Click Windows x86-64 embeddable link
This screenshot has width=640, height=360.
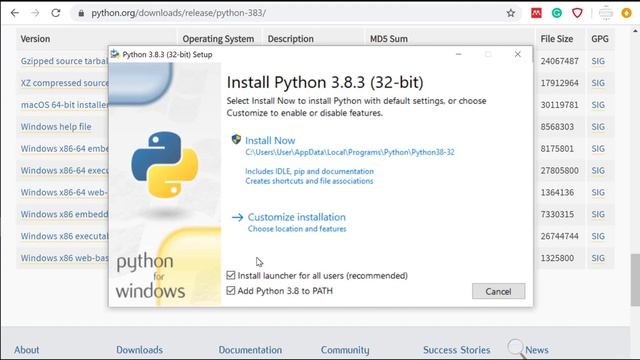tap(64, 149)
